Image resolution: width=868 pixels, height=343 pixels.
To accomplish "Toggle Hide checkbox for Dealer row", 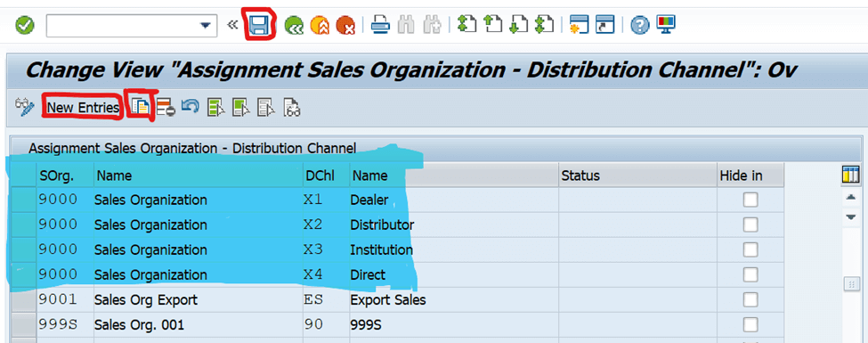I will pos(750,200).
